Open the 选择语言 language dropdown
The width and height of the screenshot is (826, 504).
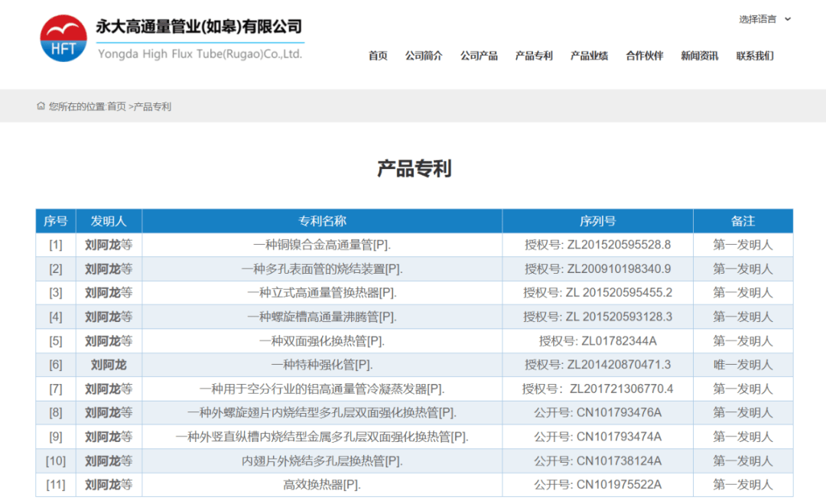(765, 19)
